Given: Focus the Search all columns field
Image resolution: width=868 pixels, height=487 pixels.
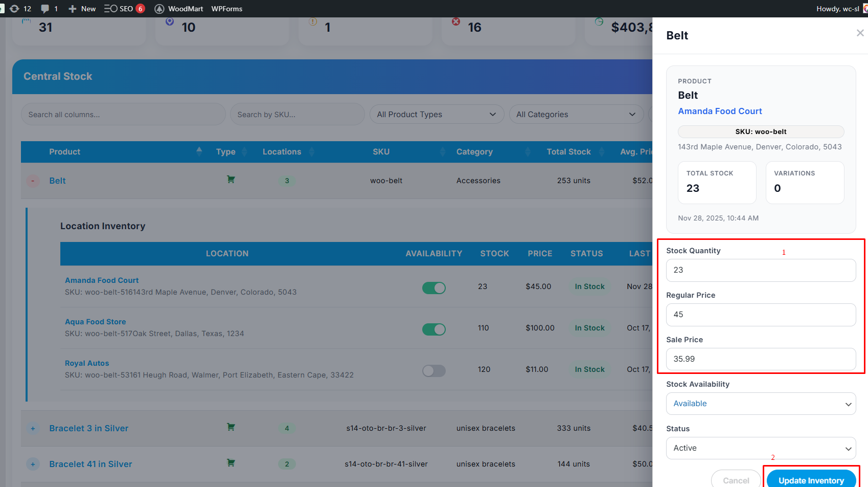Looking at the screenshot, I should click(123, 115).
